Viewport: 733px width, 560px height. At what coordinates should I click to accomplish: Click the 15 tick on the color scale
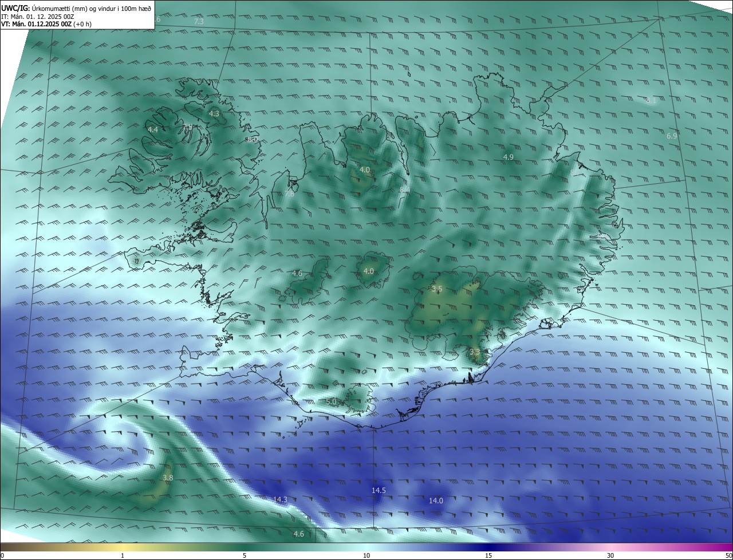click(x=488, y=555)
